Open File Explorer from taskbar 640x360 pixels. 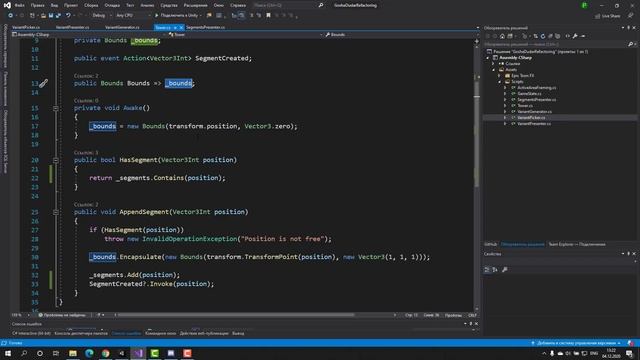coord(73,353)
